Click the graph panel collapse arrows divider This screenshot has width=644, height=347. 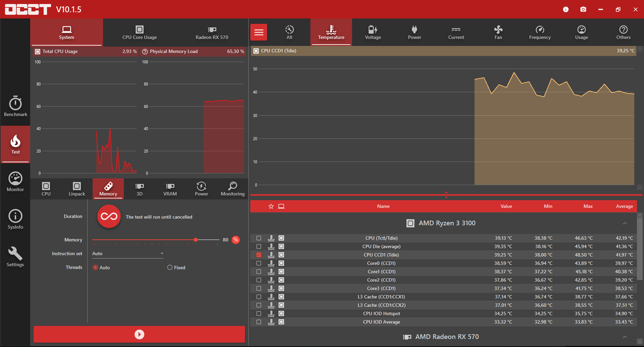pos(446,195)
